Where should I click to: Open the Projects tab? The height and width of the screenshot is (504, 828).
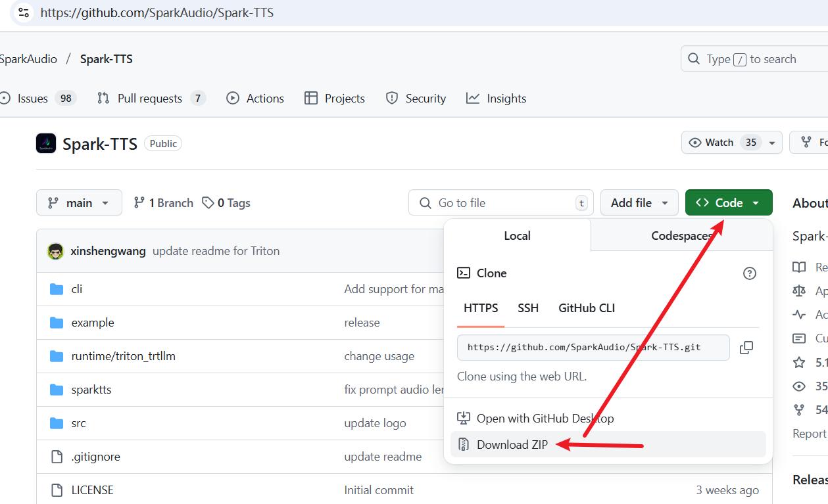(x=335, y=99)
